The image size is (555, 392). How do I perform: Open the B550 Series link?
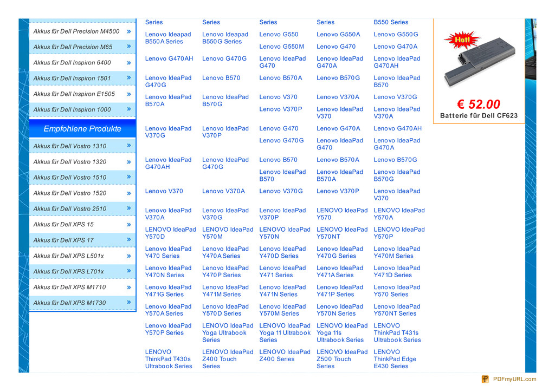(x=391, y=22)
